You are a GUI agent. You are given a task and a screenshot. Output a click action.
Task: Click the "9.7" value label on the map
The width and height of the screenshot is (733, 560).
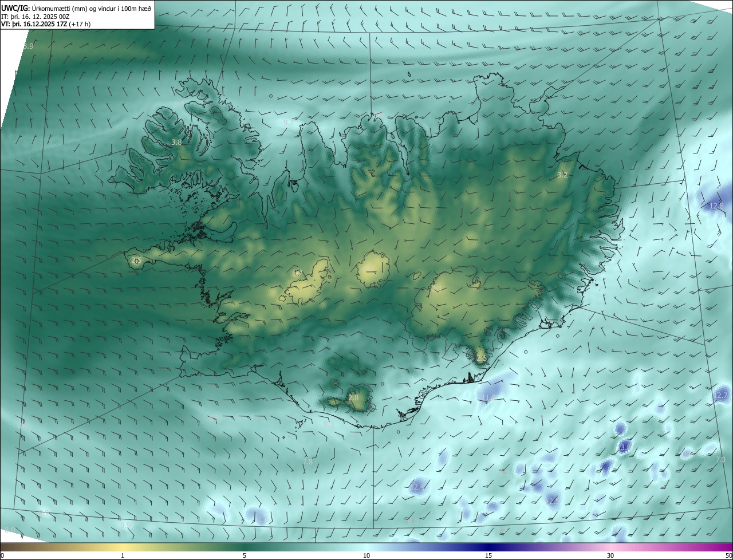pyautogui.click(x=289, y=123)
